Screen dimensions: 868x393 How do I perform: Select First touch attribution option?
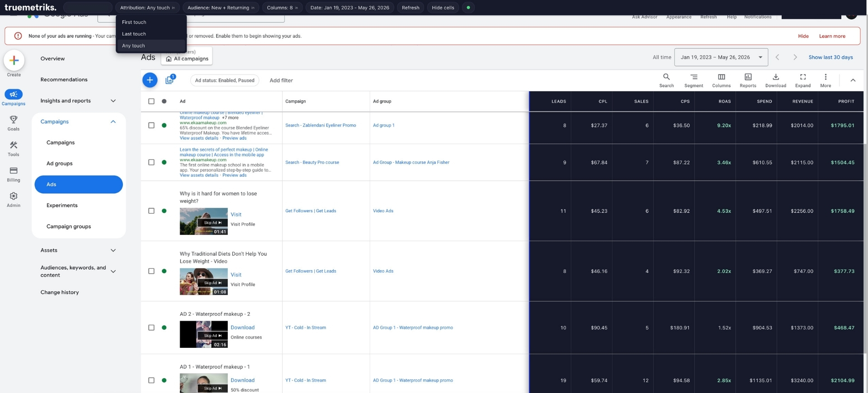151,22
